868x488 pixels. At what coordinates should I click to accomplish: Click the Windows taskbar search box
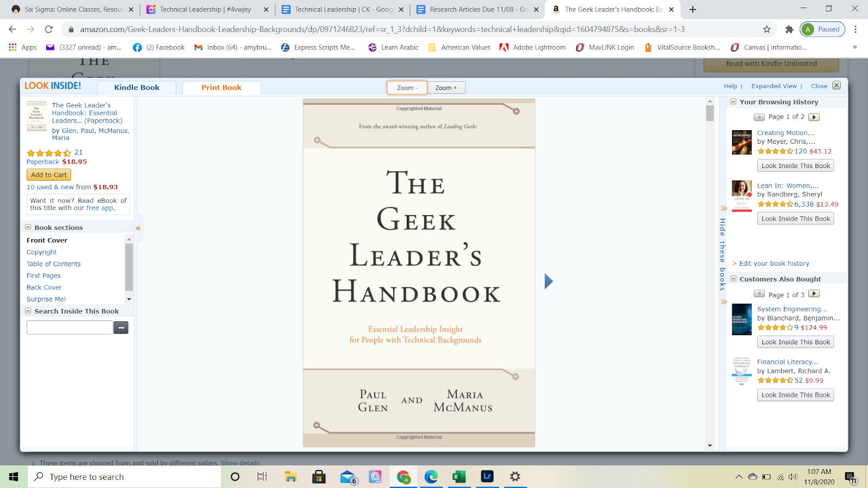pos(125,477)
